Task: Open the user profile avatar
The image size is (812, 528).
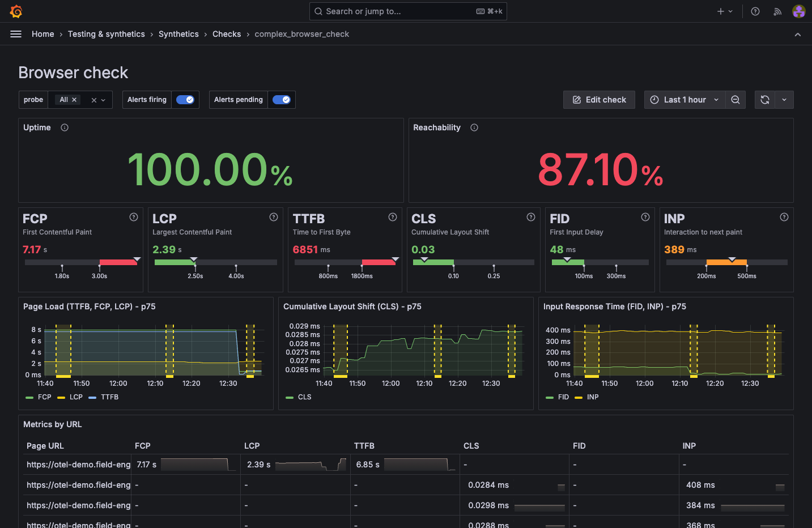Action: tap(798, 11)
